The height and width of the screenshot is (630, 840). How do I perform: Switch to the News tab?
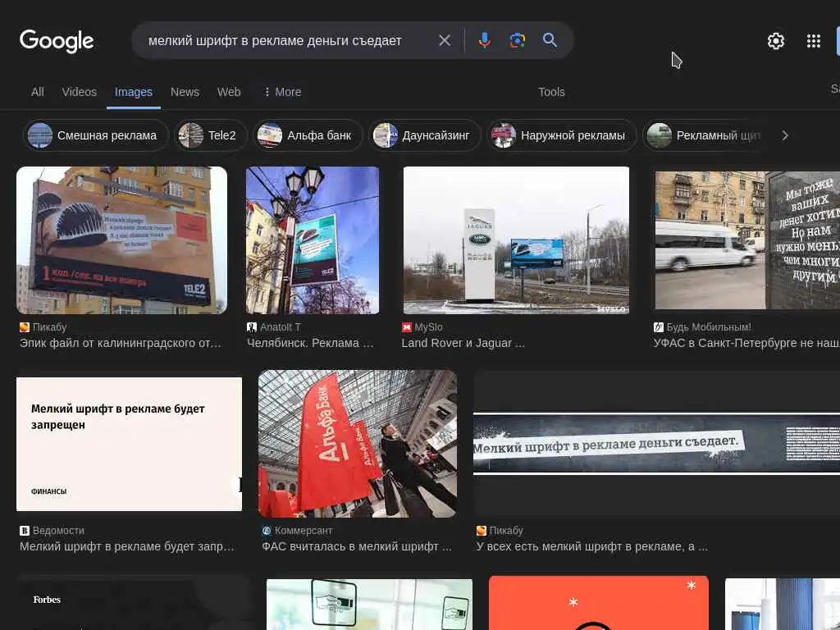[185, 92]
